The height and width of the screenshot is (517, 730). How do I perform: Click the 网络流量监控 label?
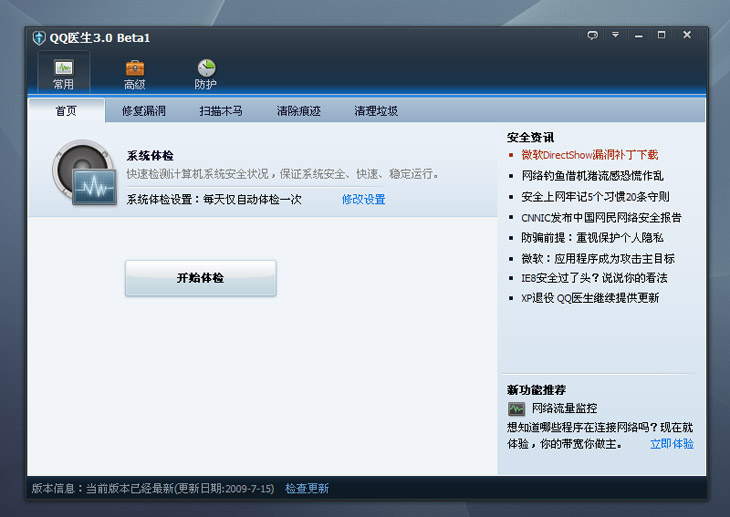(564, 408)
